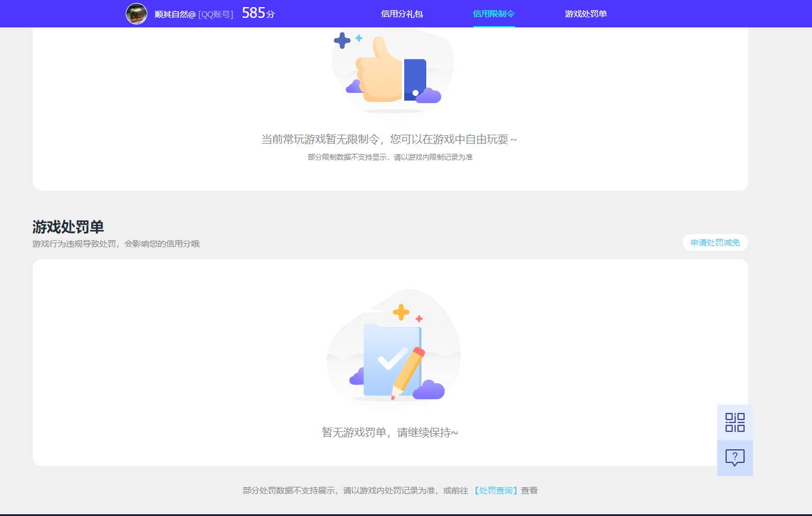This screenshot has height=516, width=812.
Task: Click the purple cloud graphic near the folder
Action: 427,390
